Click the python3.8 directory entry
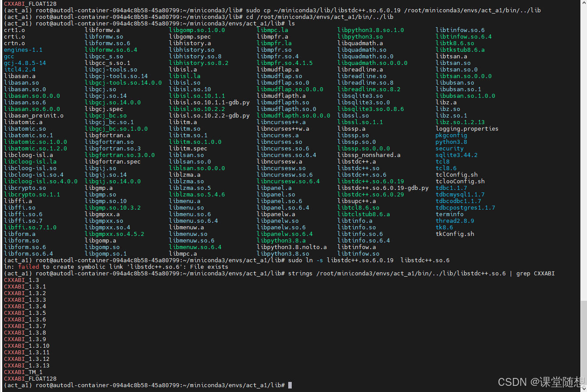 pyautogui.click(x=451, y=142)
